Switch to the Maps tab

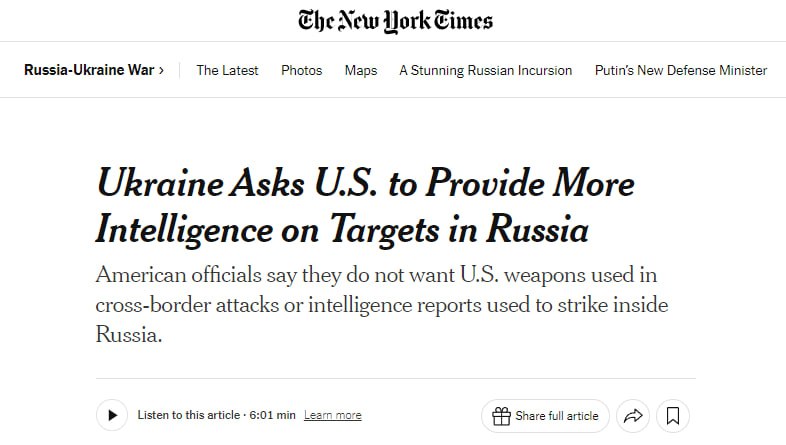coord(361,70)
